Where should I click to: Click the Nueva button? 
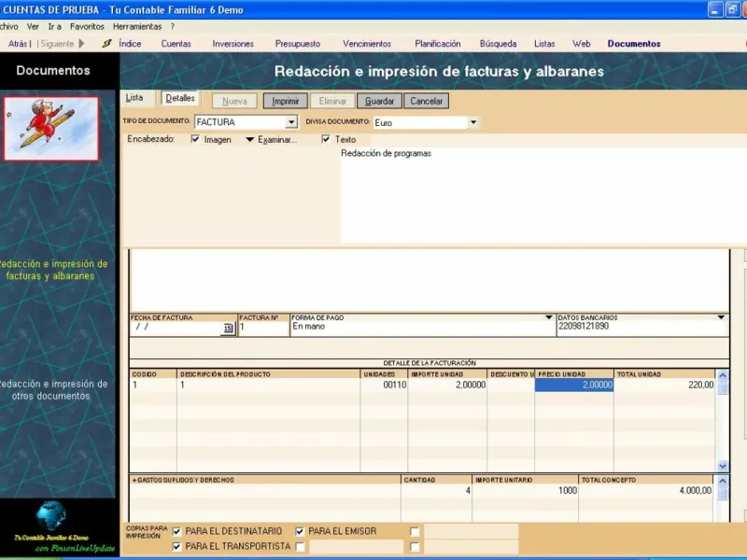[234, 101]
